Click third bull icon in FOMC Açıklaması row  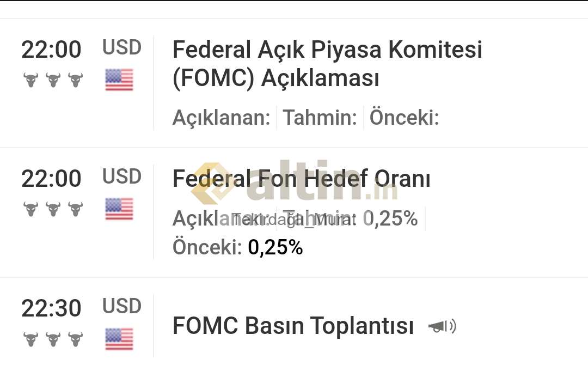tap(75, 80)
